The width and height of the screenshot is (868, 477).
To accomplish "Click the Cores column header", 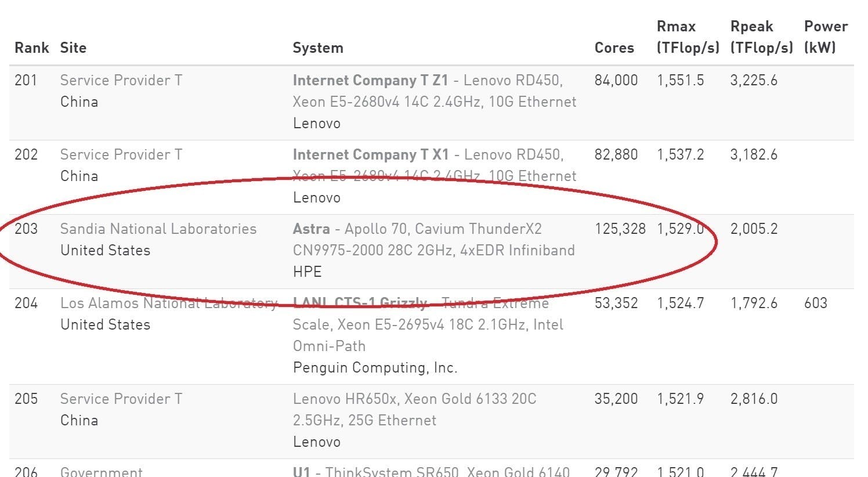I will click(x=614, y=48).
